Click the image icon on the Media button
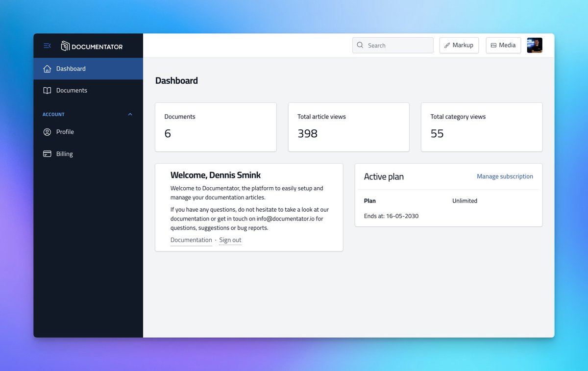 [x=493, y=45]
